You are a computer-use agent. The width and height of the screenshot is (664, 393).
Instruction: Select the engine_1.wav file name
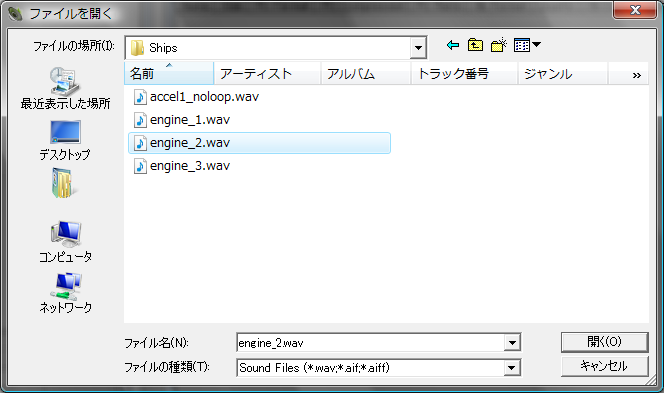click(190, 120)
